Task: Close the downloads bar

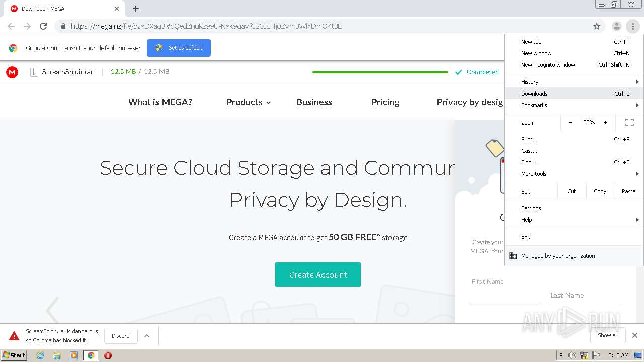Action: tap(635, 335)
